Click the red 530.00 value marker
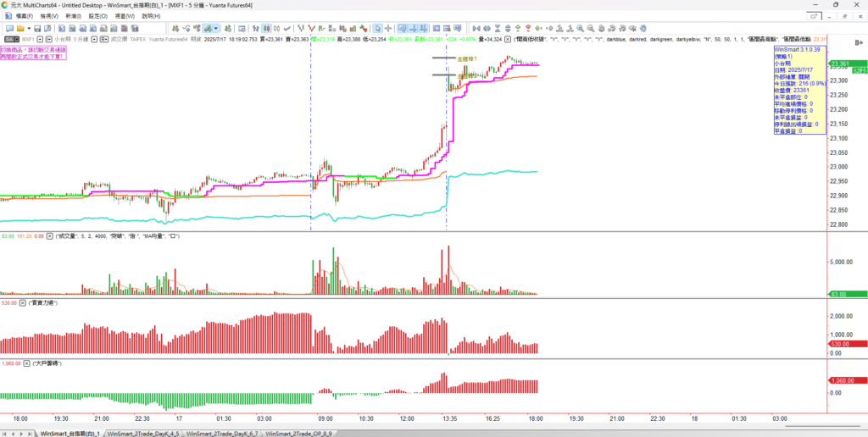This screenshot has width=868, height=437. (847, 344)
